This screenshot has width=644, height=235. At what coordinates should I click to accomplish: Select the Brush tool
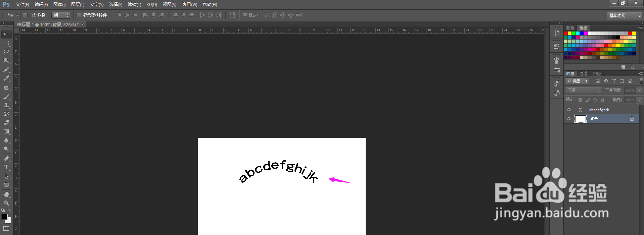click(6, 97)
